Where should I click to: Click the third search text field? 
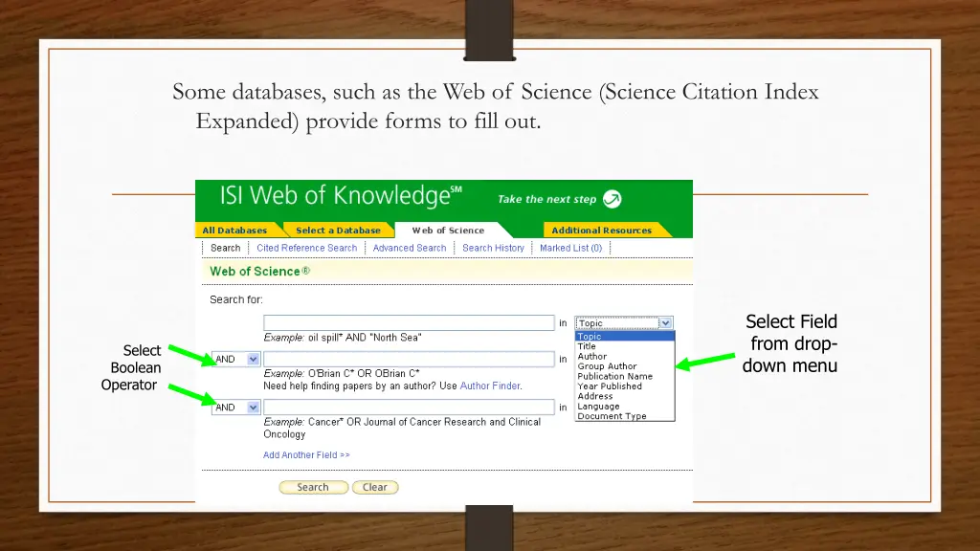409,407
